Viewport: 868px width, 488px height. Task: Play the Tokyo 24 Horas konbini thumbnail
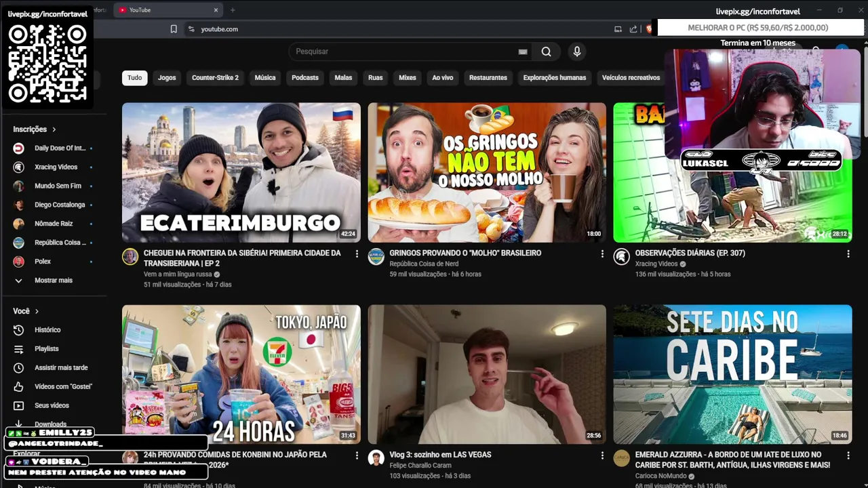click(241, 374)
